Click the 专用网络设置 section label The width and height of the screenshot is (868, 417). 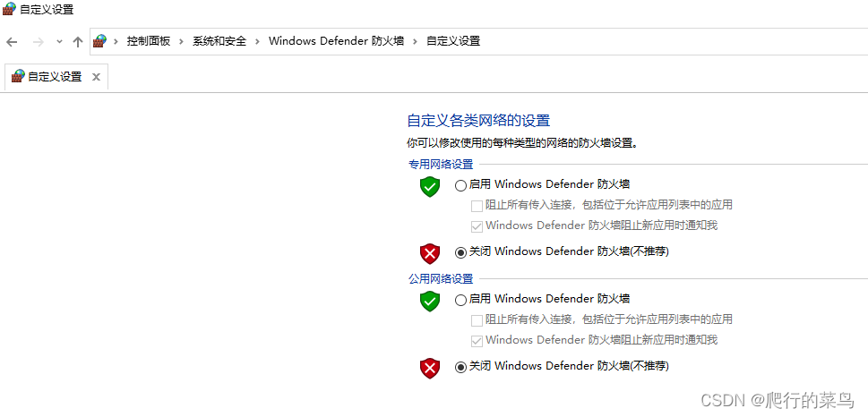pyautogui.click(x=441, y=165)
